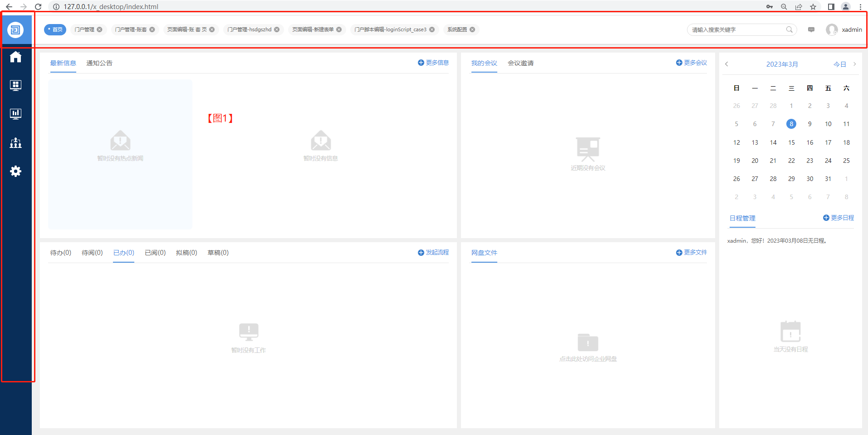The height and width of the screenshot is (435, 868).
Task: Select the 拟稿(0) tab
Action: pyautogui.click(x=186, y=253)
